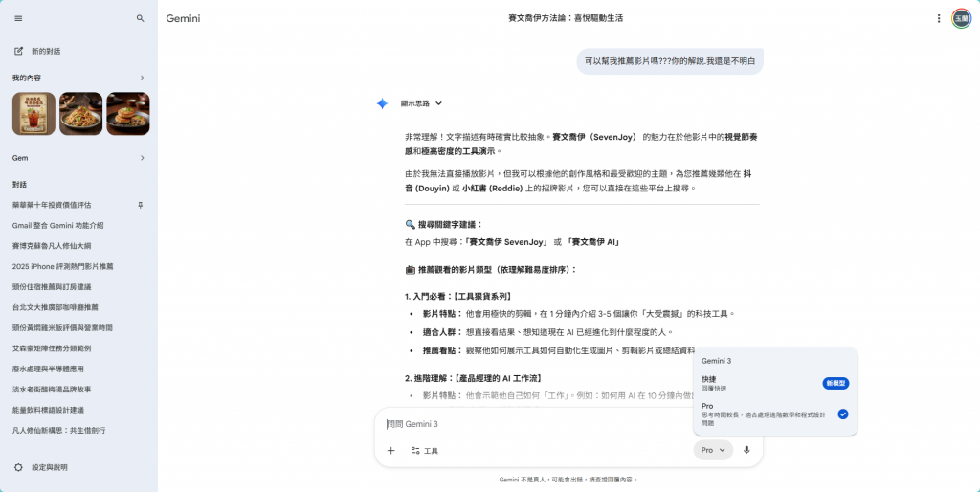The width and height of the screenshot is (980, 492).
Task: Click the search icon in sidebar
Action: 140,19
